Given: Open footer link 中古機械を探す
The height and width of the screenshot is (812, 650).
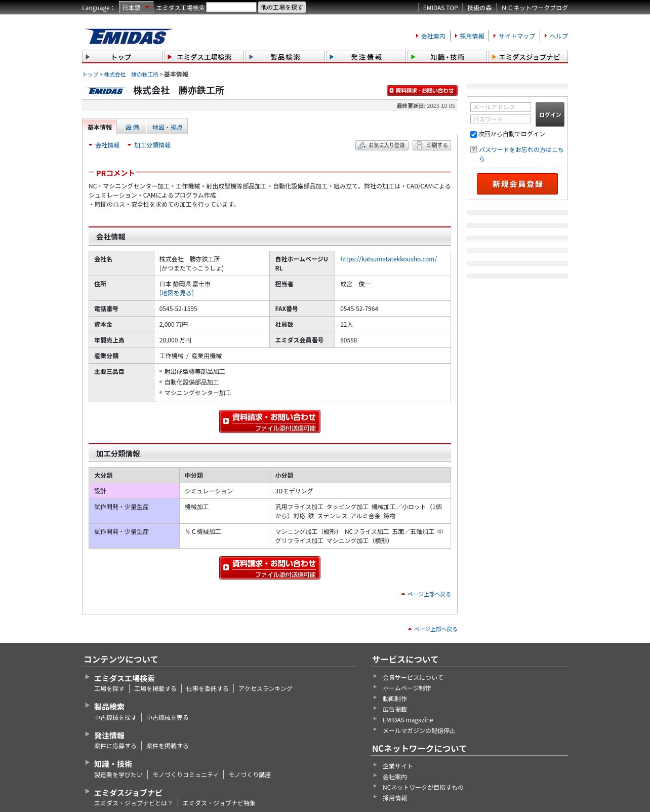Looking at the screenshot, I should [115, 717].
